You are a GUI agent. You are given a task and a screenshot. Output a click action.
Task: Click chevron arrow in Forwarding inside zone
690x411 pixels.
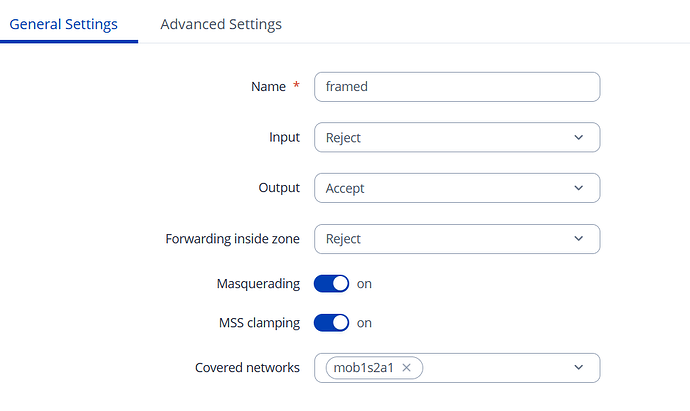click(578, 239)
